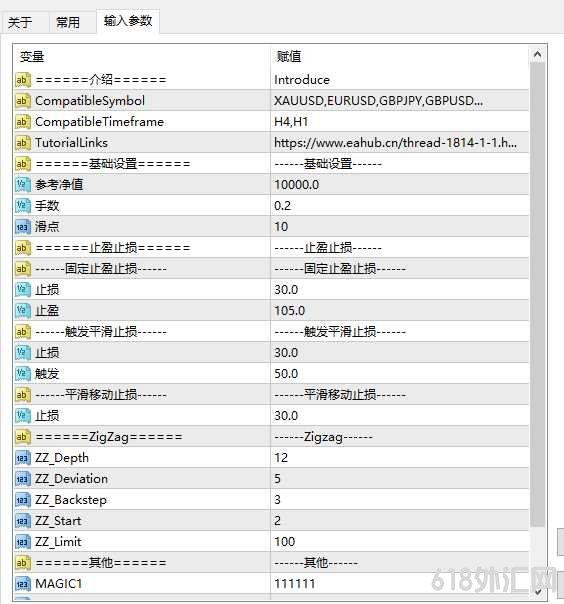Click the string icon beside TutorialLinks
The height and width of the screenshot is (604, 564).
click(x=23, y=143)
